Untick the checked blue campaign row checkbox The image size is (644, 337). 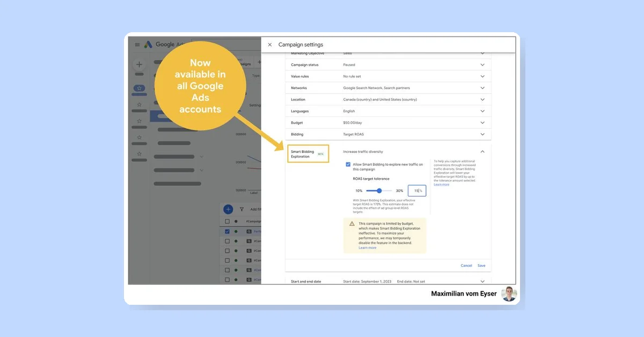click(x=228, y=231)
